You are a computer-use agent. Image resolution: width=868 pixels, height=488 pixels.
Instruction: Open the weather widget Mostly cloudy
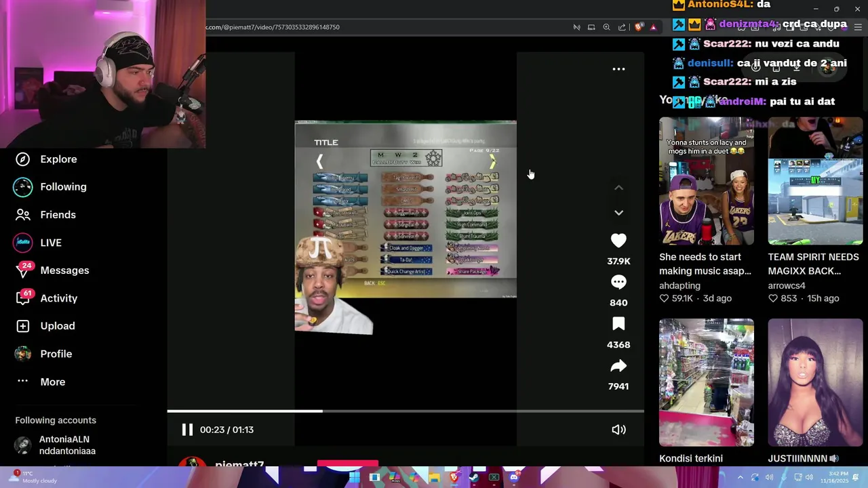(x=31, y=477)
